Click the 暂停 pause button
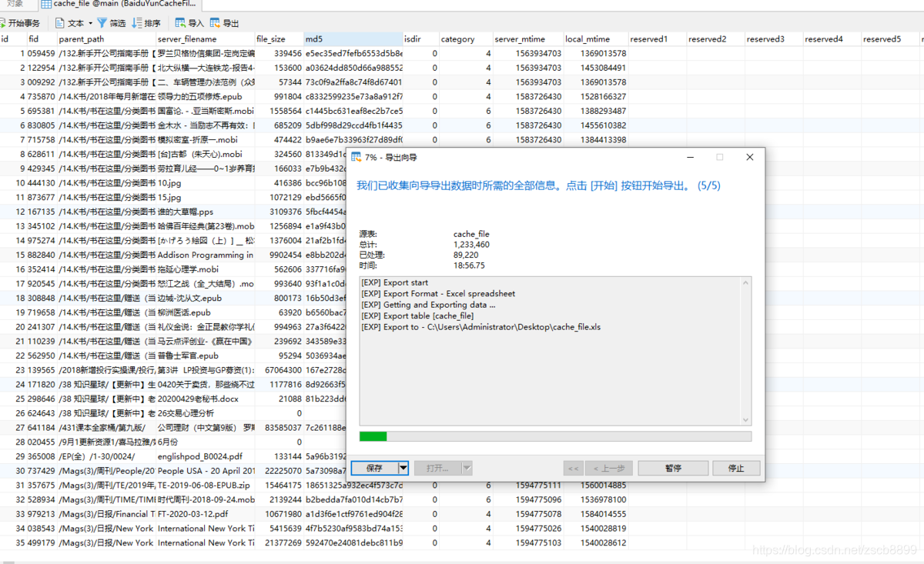 point(673,468)
